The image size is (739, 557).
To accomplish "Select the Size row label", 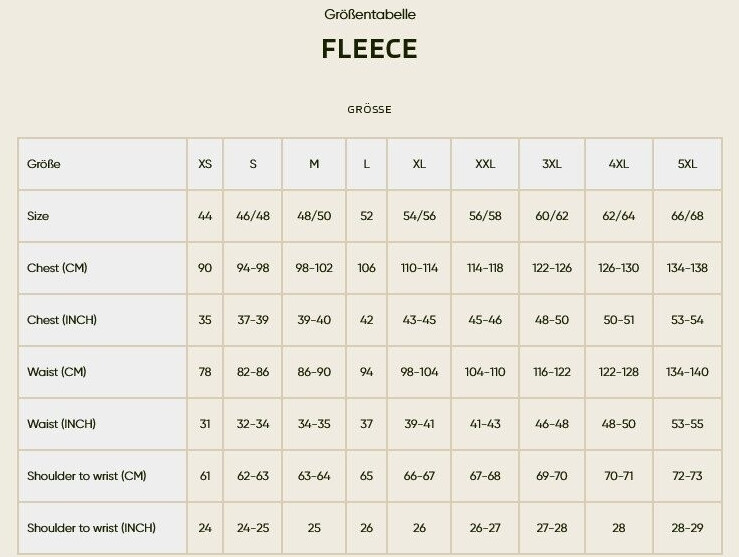I will point(38,216).
